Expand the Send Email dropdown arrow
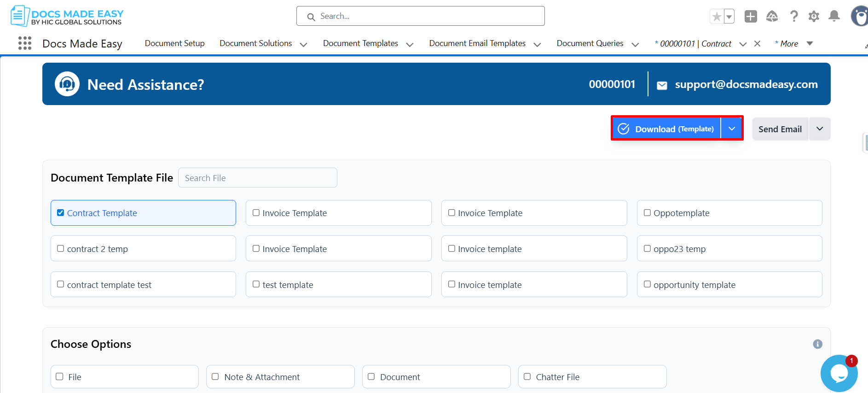 coord(820,129)
